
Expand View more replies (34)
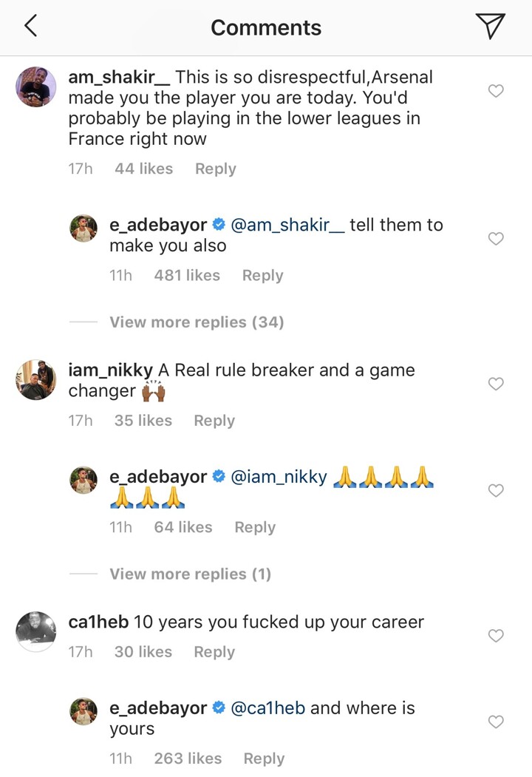[197, 322]
